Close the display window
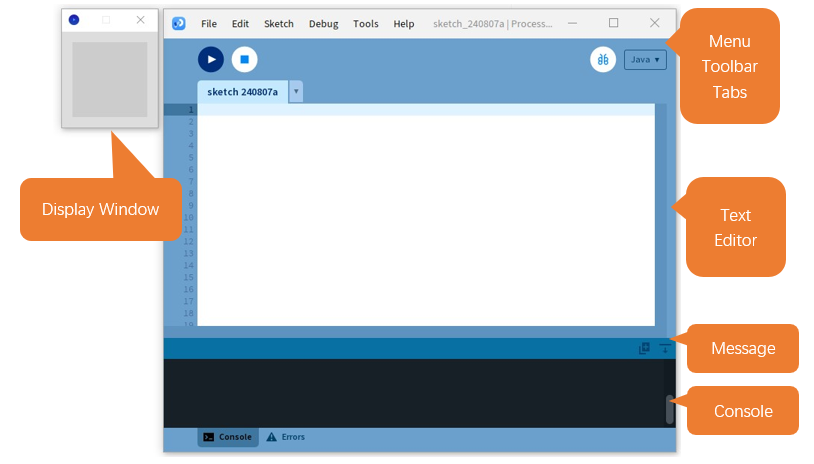Screen dimensions: 814x464 click(140, 20)
